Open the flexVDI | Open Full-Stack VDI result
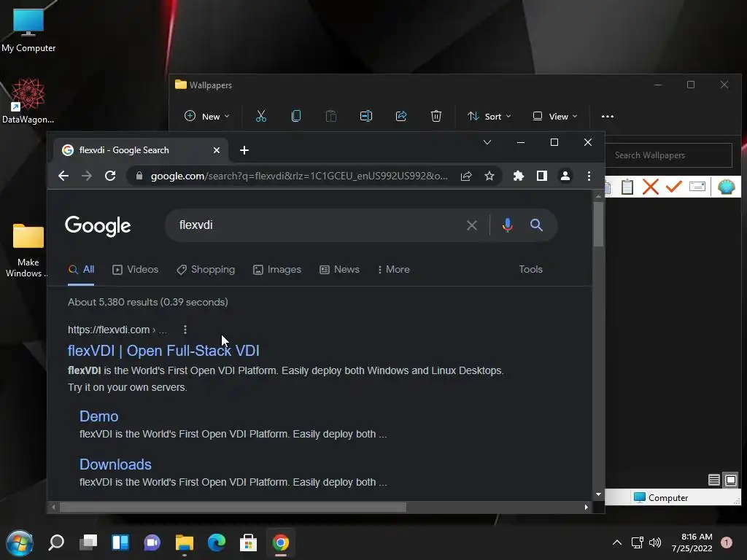Screen dimensions: 747x560 coord(163,351)
